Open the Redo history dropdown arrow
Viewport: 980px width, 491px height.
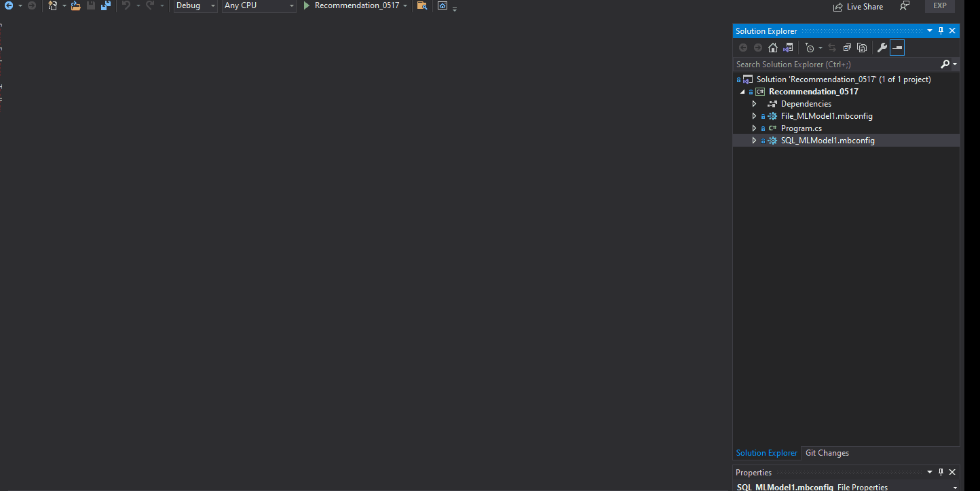click(162, 5)
